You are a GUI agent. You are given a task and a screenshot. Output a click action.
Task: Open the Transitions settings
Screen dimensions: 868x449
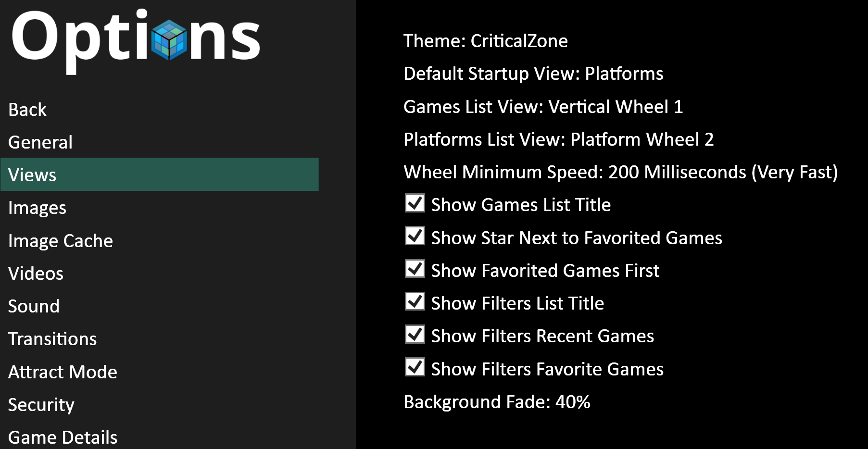pyautogui.click(x=52, y=339)
